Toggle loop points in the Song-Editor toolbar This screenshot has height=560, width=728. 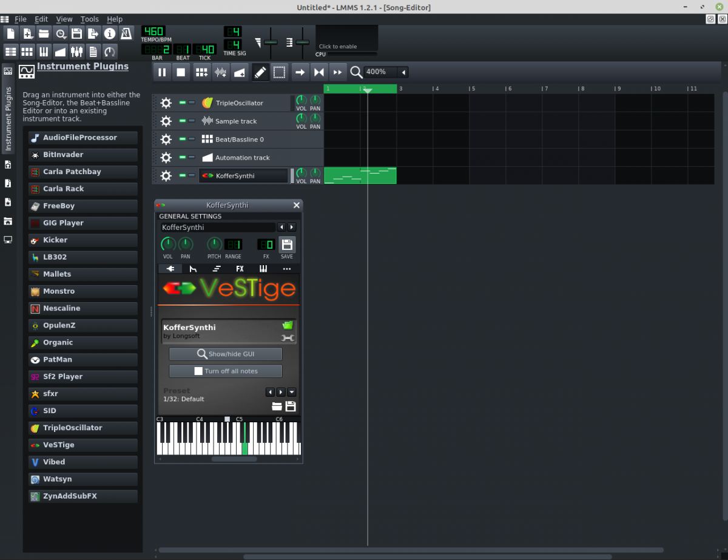(x=318, y=72)
